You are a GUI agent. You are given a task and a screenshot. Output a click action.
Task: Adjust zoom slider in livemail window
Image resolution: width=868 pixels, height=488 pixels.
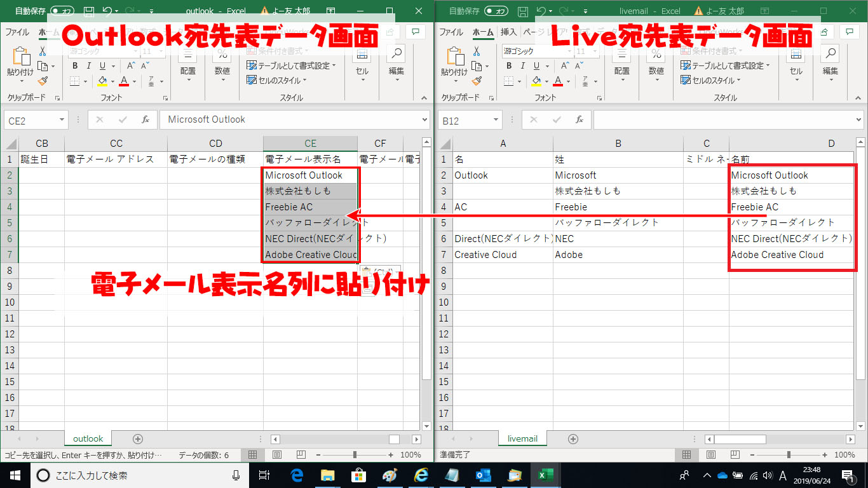pos(789,455)
